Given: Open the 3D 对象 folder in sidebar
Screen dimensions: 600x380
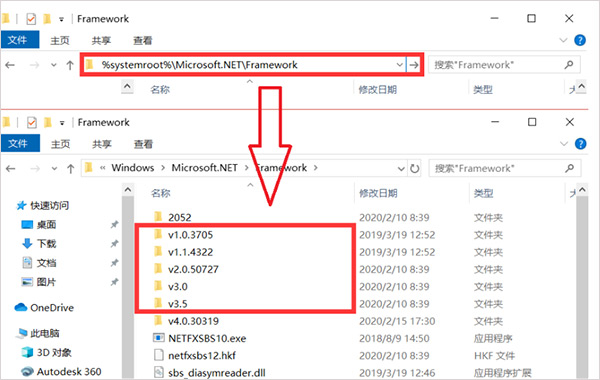Looking at the screenshot, I should [46, 352].
